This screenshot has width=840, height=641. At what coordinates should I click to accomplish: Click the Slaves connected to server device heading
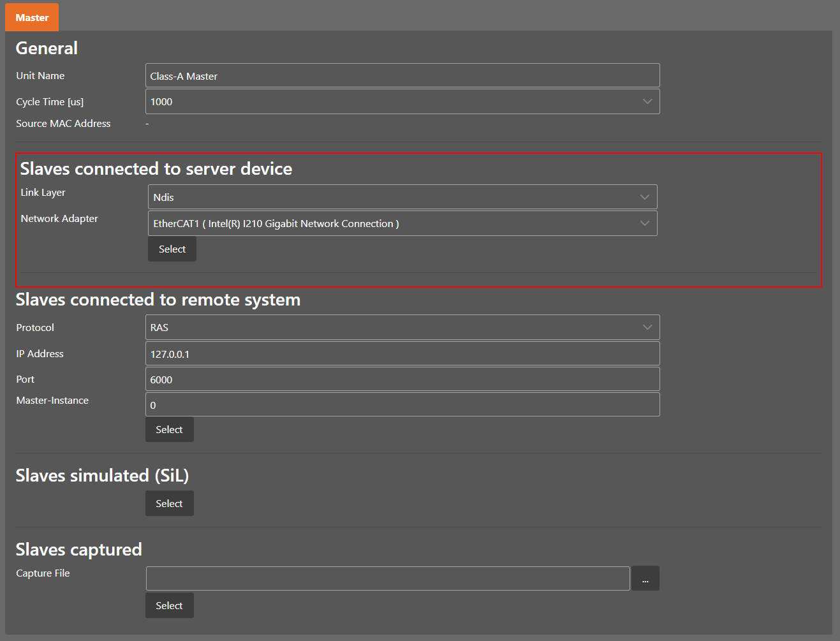coord(156,169)
